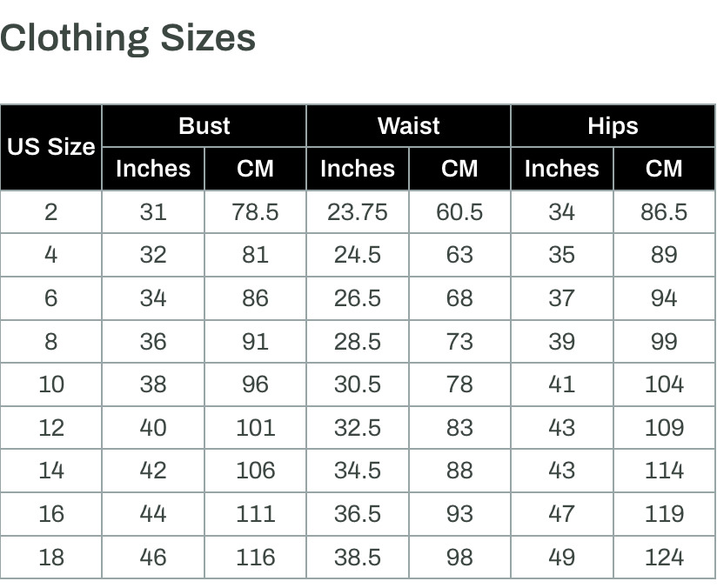Click the Clothing Sizes heading
This screenshot has width=717, height=588.
click(128, 38)
